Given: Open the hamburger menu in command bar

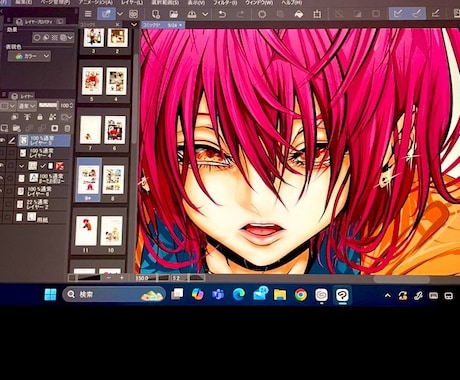Looking at the screenshot, I should point(88,14).
